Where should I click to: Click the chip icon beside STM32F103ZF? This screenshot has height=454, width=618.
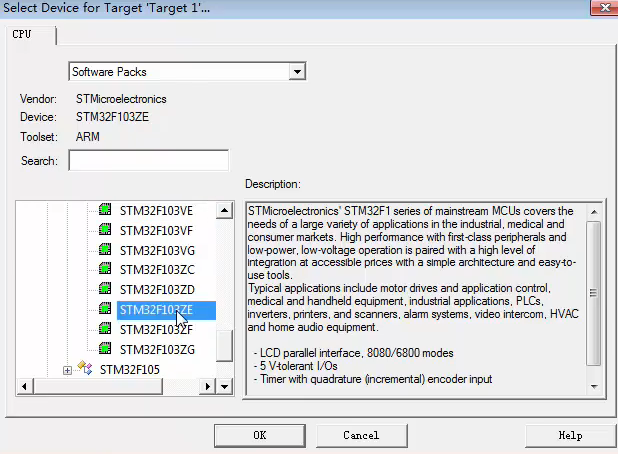[x=105, y=328]
